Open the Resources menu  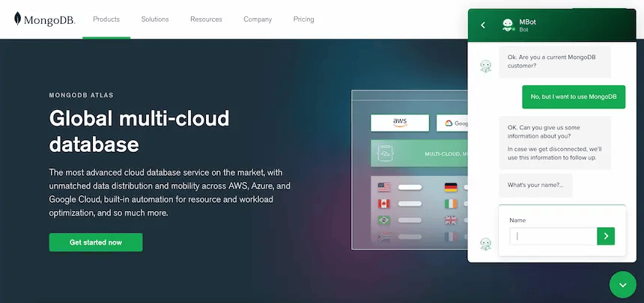206,19
